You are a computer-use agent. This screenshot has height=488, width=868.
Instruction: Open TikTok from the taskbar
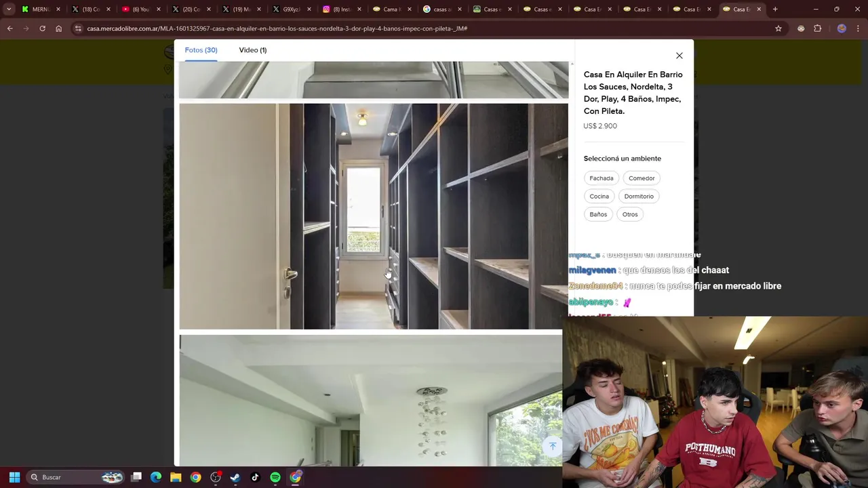(255, 477)
